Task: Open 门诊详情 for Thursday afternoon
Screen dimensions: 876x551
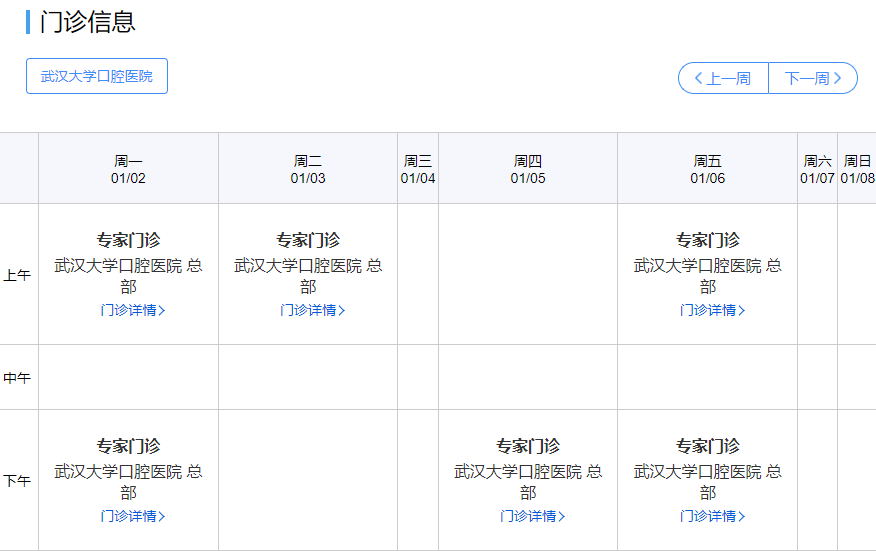Action: point(532,516)
